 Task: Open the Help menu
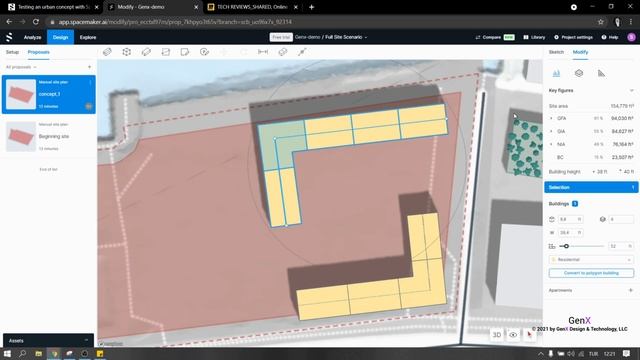(610, 37)
